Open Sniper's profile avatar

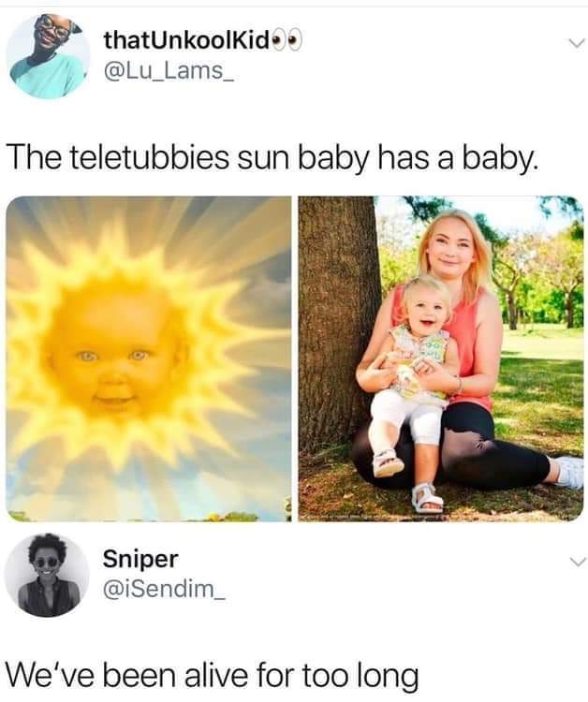point(47,575)
